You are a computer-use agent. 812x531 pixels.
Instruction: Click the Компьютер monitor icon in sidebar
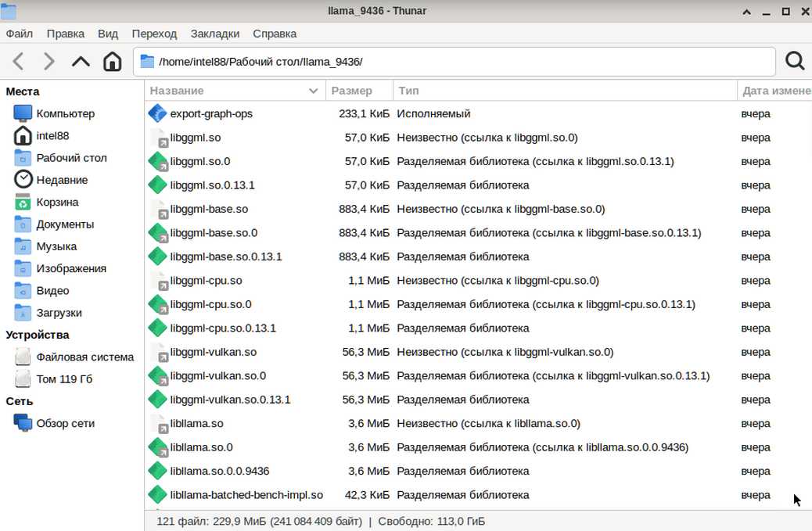[x=23, y=113]
